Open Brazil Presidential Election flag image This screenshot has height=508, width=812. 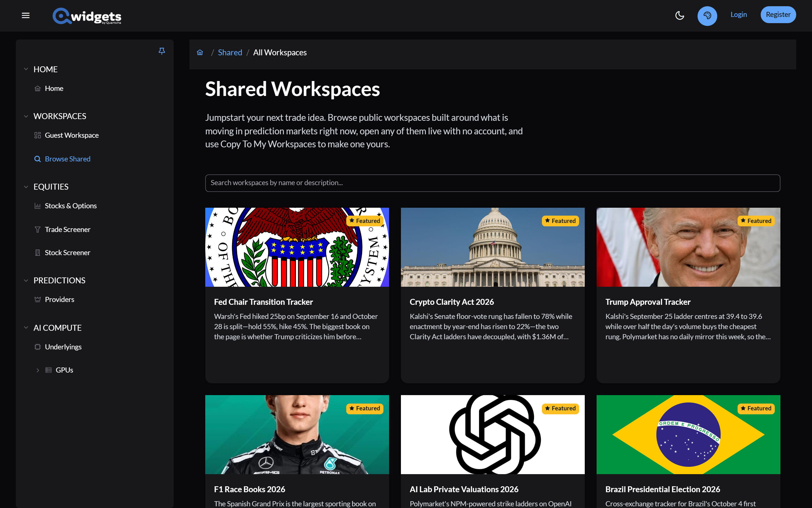(x=688, y=434)
